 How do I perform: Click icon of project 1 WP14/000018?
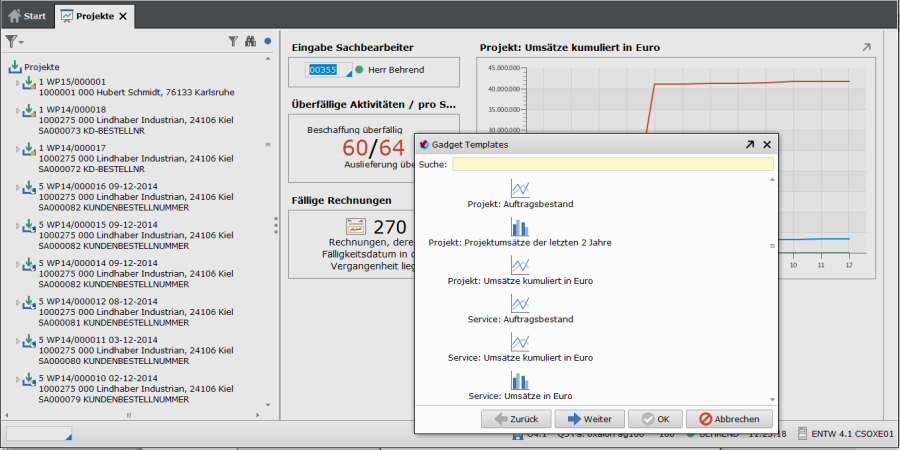pyautogui.click(x=29, y=111)
